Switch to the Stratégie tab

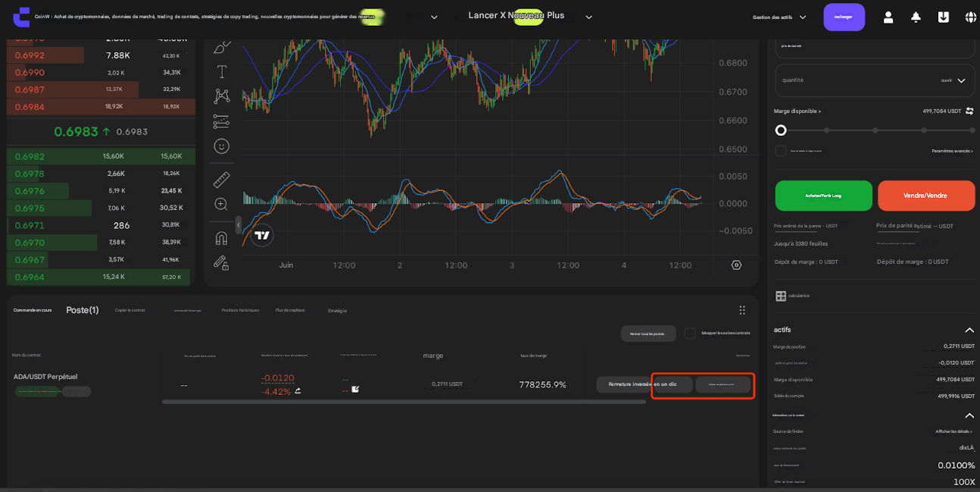click(337, 311)
